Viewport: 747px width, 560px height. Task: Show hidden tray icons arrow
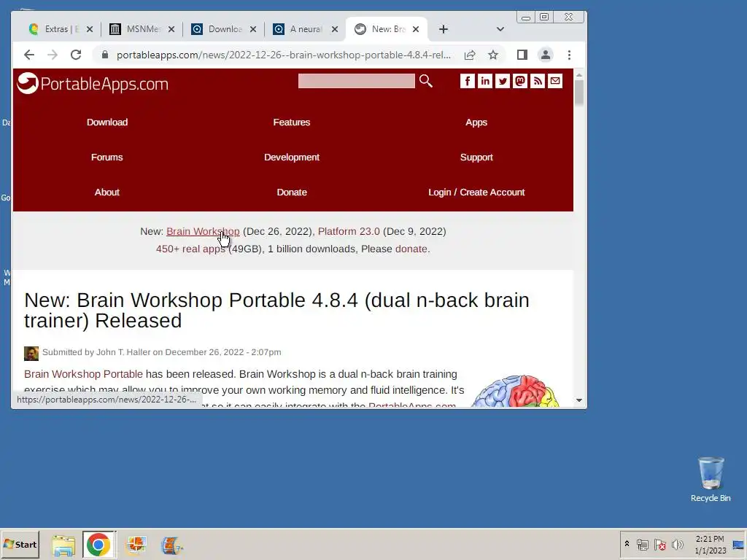tap(627, 544)
